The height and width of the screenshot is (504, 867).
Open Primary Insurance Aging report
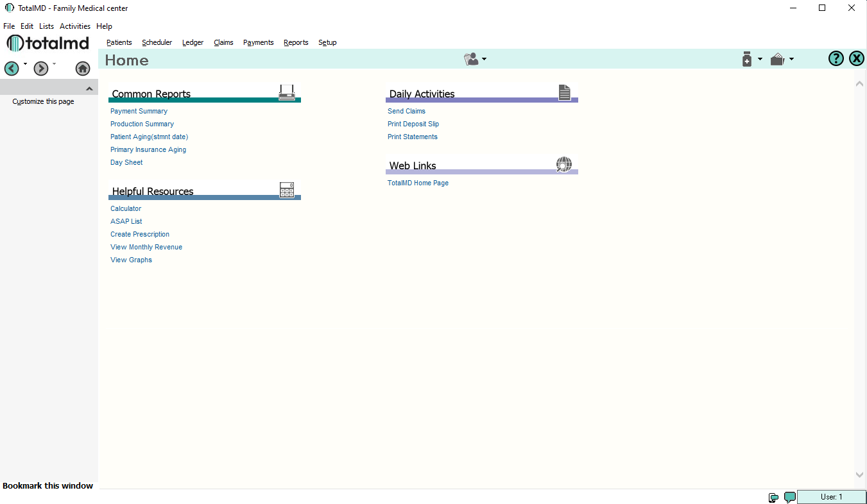(x=148, y=149)
